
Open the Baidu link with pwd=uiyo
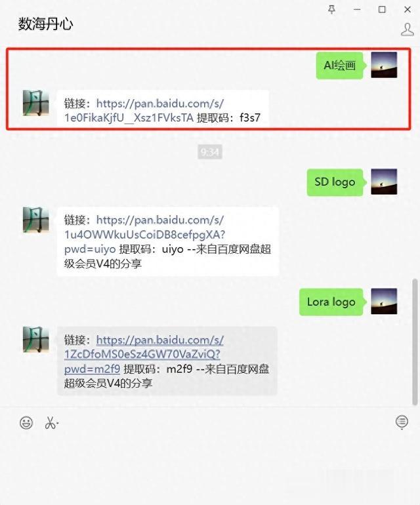pos(144,235)
